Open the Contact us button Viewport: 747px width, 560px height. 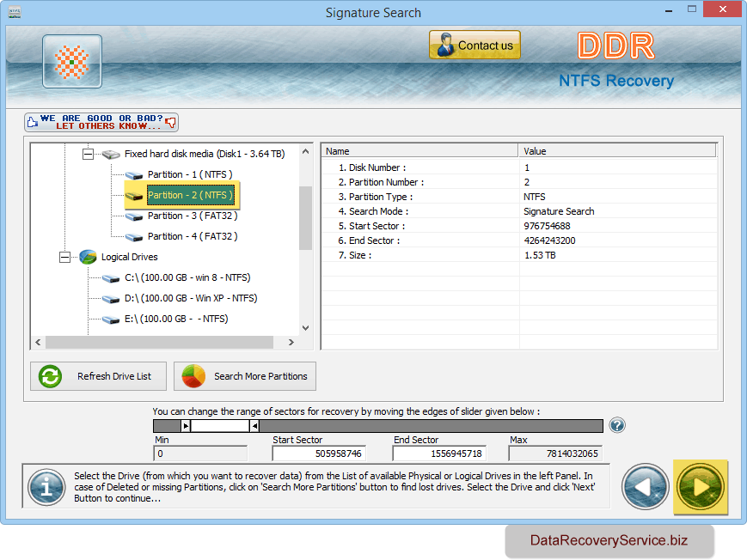click(x=475, y=45)
